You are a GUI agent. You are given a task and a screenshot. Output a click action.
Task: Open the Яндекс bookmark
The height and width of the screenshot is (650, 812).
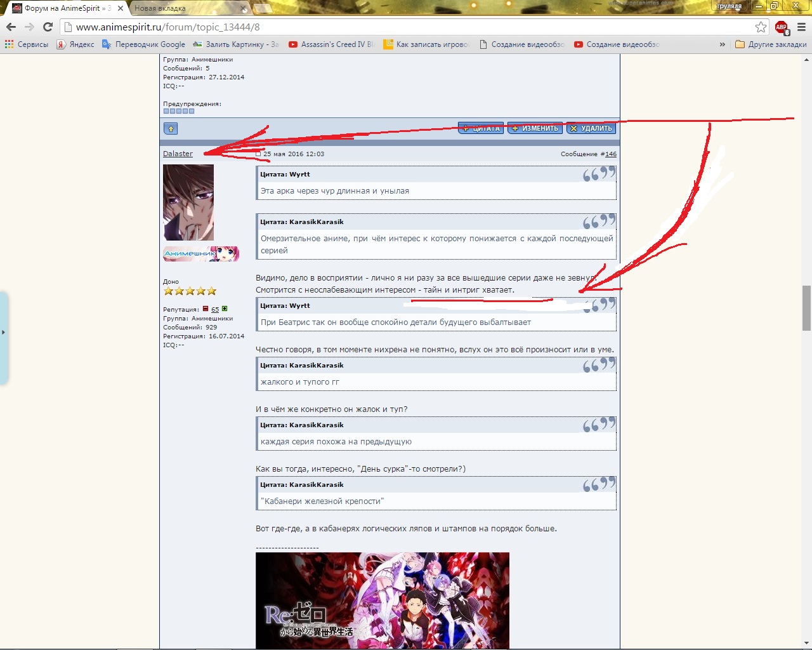[75, 44]
